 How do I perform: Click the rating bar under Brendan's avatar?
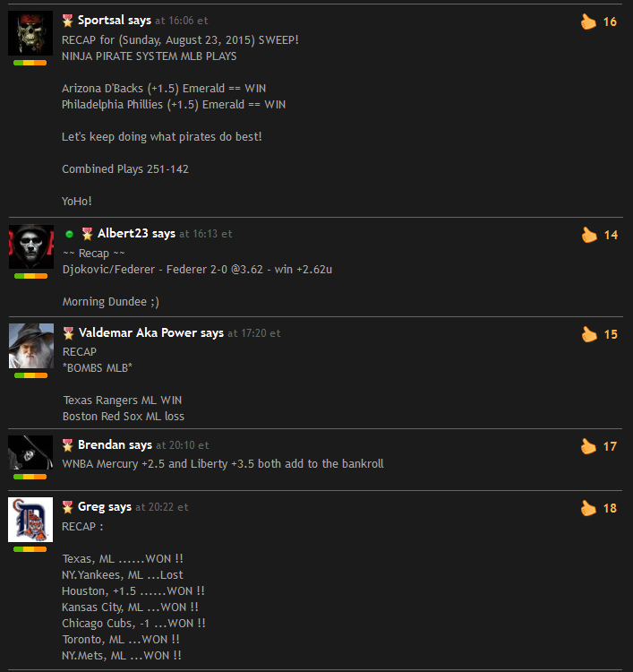(x=30, y=477)
